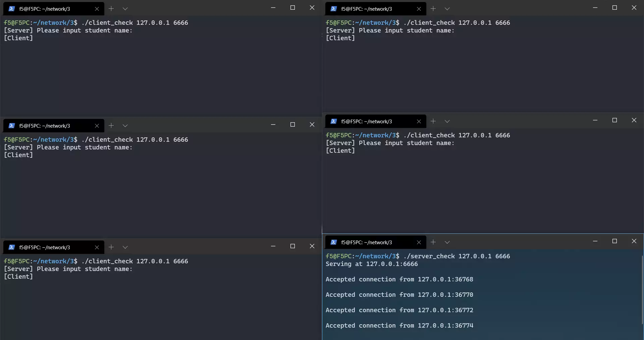Open the tab dropdown chevron in the server_check window
The height and width of the screenshot is (340, 644).
(x=447, y=242)
